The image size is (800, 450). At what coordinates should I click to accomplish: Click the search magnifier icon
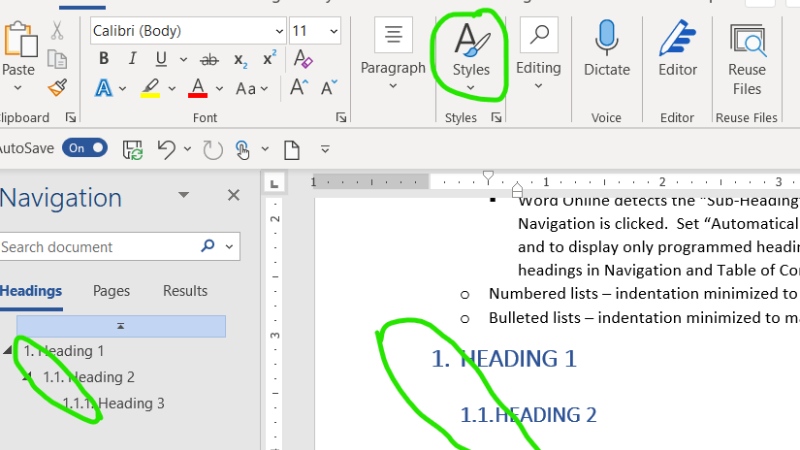coord(208,246)
